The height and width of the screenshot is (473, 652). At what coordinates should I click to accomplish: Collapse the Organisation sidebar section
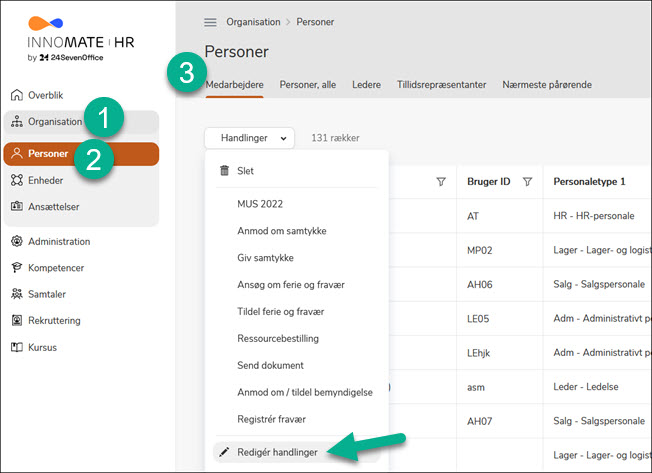(x=55, y=122)
